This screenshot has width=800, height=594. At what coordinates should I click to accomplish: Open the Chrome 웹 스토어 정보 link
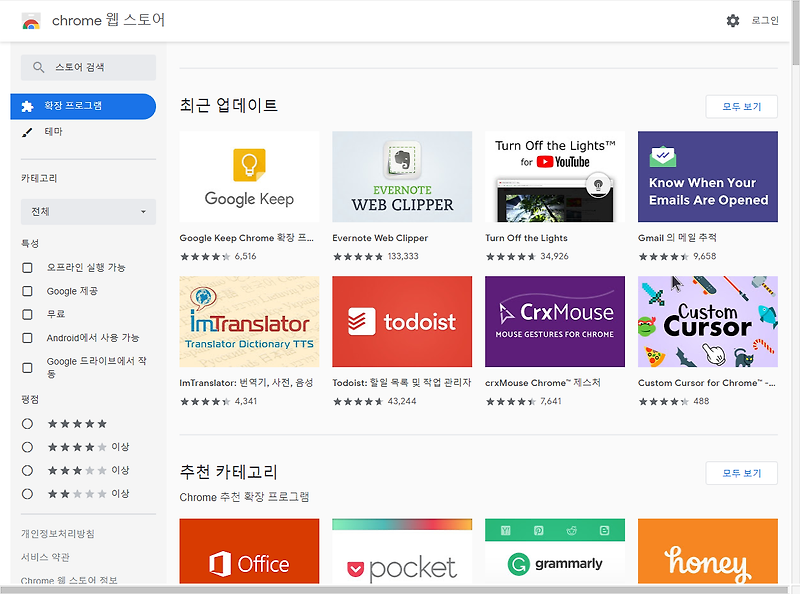(69, 580)
